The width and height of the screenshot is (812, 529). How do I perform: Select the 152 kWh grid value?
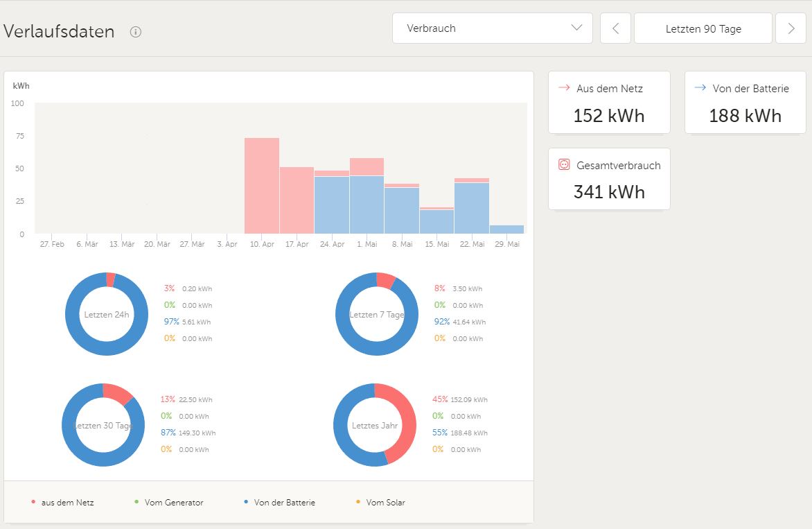coord(609,116)
